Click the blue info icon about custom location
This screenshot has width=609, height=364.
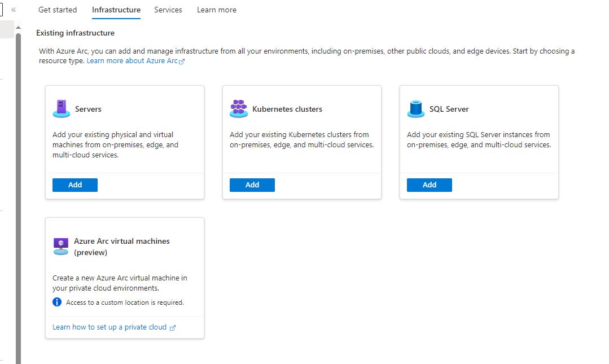[x=57, y=302]
